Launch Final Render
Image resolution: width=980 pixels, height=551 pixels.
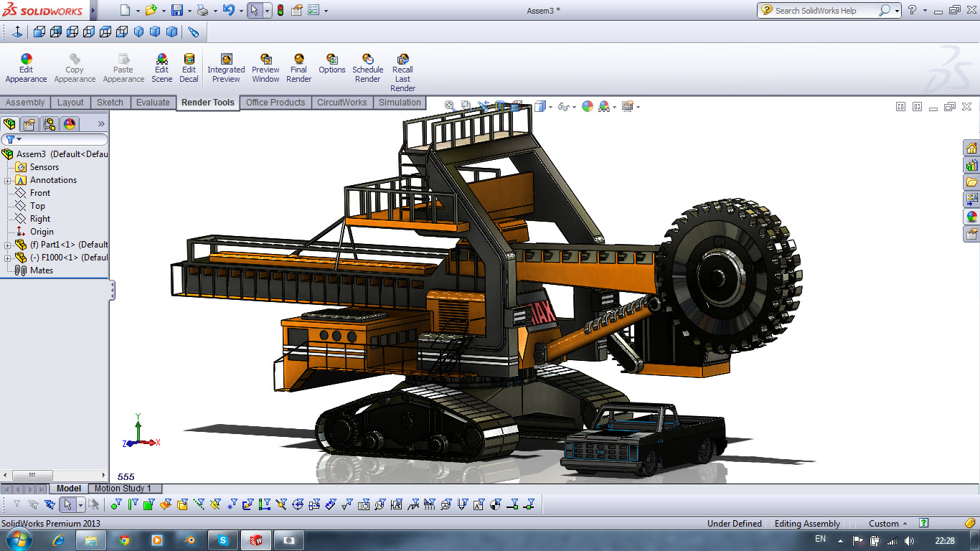pyautogui.click(x=298, y=68)
